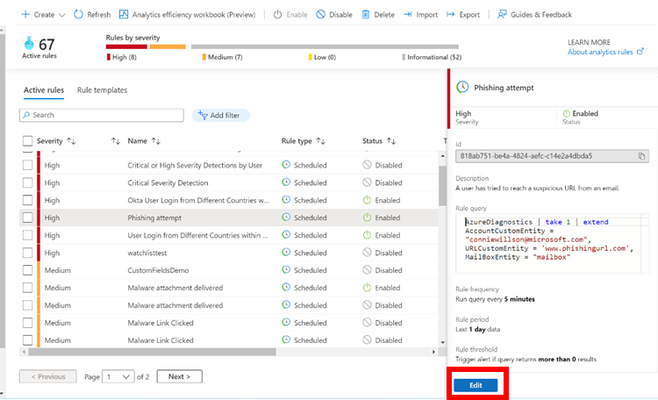The height and width of the screenshot is (400, 658).
Task: Open the Create menu
Action: 44,15
